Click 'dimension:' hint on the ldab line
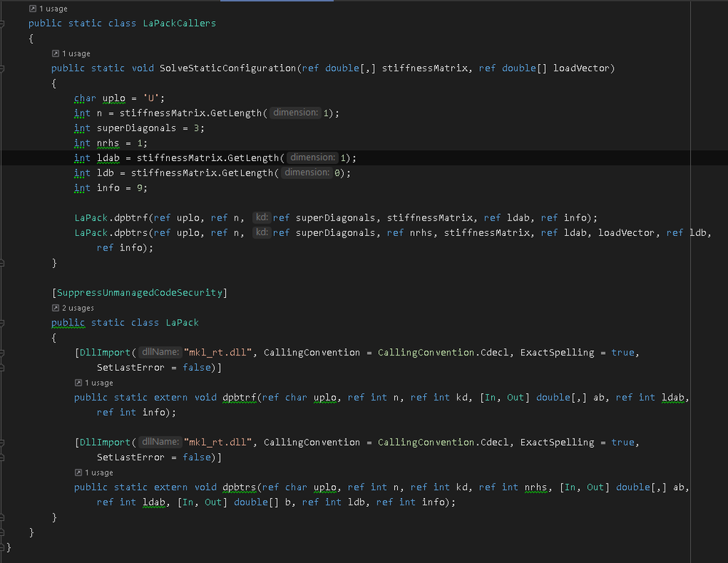728x563 pixels. (313, 157)
